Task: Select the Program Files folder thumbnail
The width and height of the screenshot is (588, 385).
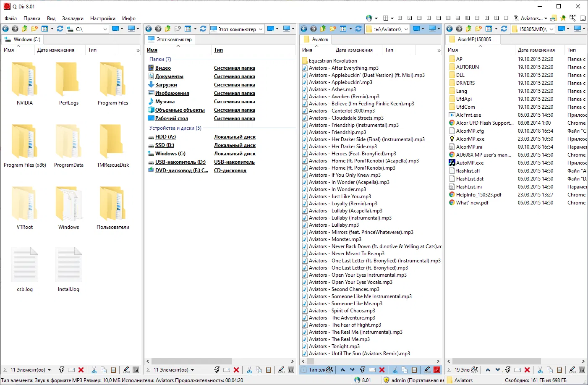Action: click(113, 84)
